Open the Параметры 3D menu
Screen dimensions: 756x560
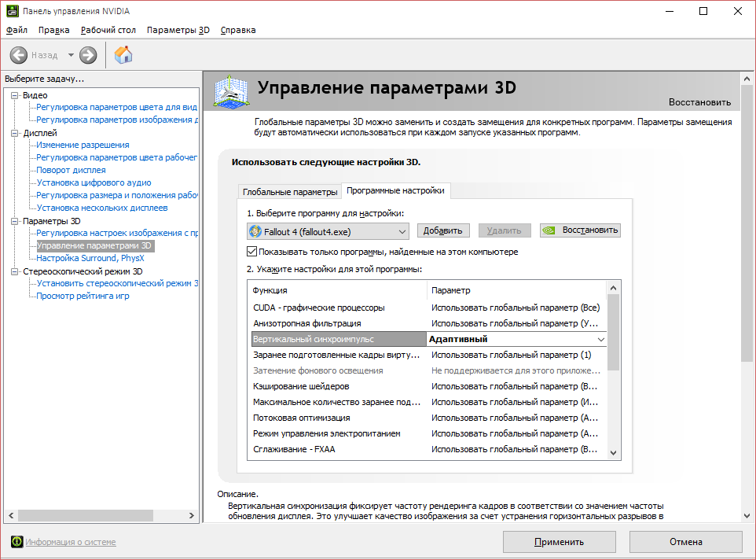click(x=178, y=30)
